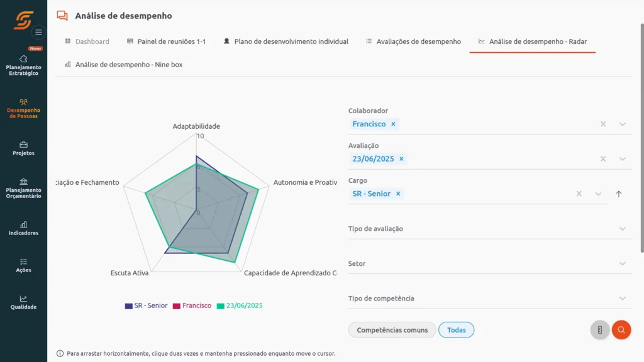Clear all values in Avaliação field
Screen dimensions: 644x362
pos(603,159)
